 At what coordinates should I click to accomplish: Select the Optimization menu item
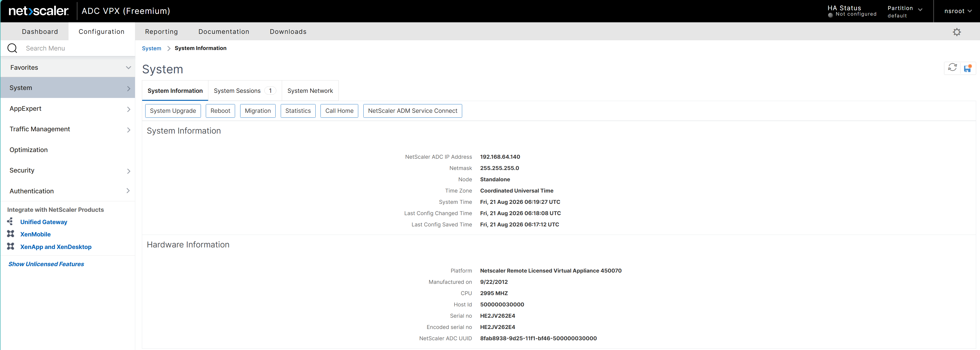[68, 150]
